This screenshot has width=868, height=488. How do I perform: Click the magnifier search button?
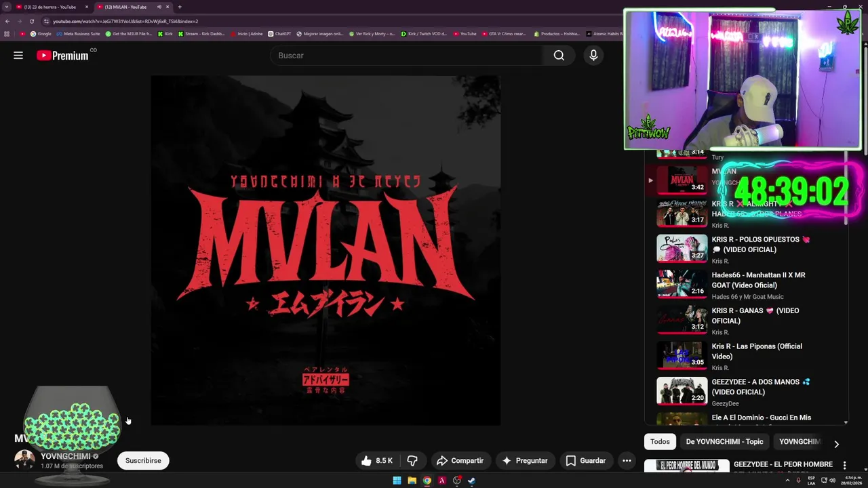tap(559, 56)
